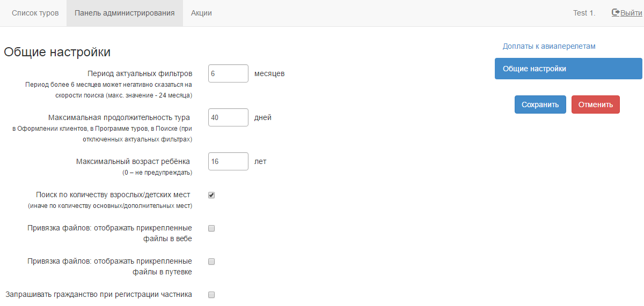Open Доплаты к авиаперелетам link
Image resolution: width=644 pixels, height=306 pixels.
click(549, 46)
